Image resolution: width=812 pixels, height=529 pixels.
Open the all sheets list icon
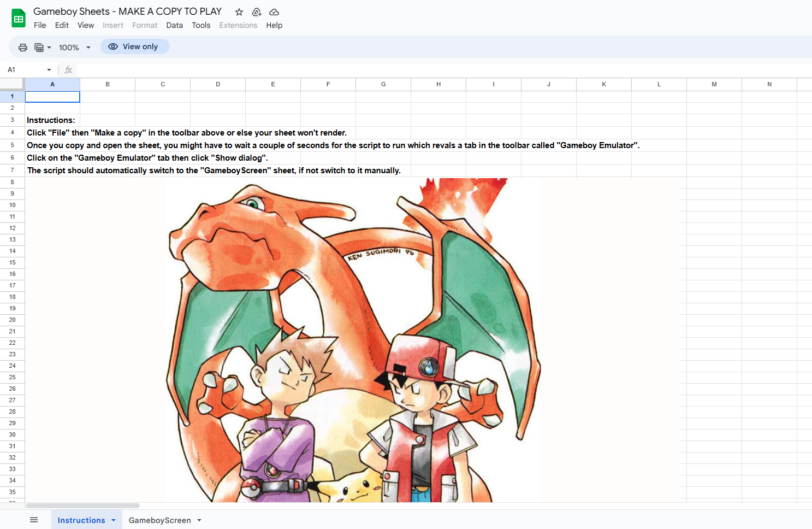(x=34, y=520)
